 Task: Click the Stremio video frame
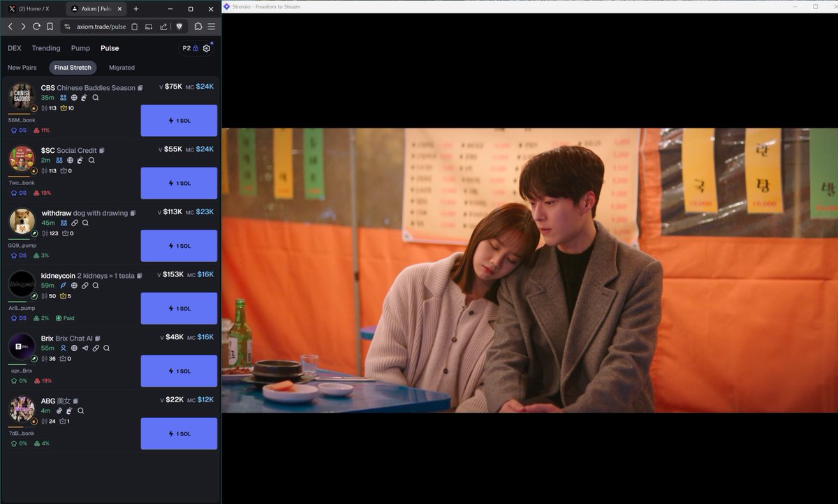(x=529, y=270)
